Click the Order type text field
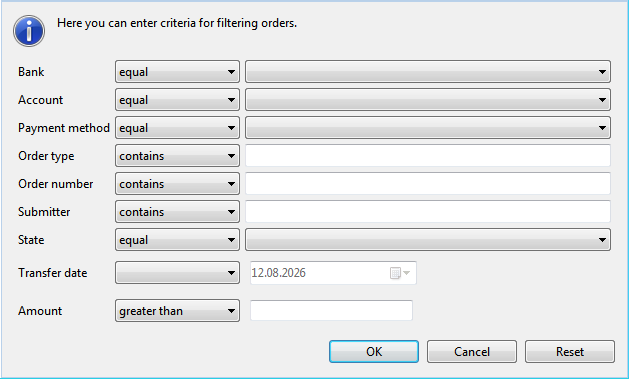This screenshot has height=379, width=629. pyautogui.click(x=428, y=156)
